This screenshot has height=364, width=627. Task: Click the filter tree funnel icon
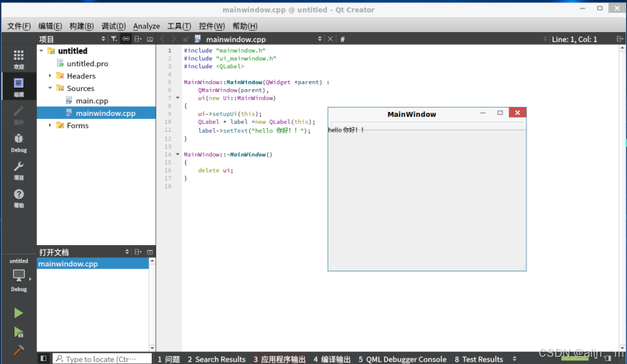pos(114,38)
